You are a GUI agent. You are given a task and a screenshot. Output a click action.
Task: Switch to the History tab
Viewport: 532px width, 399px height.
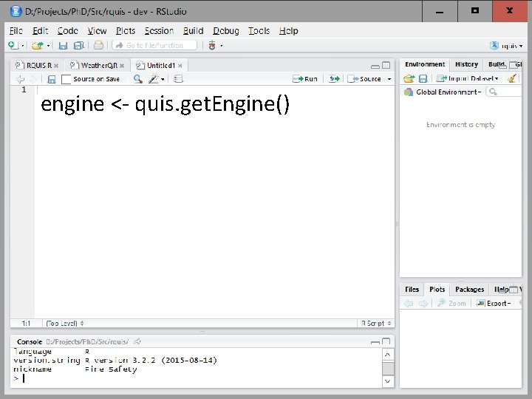pos(466,64)
